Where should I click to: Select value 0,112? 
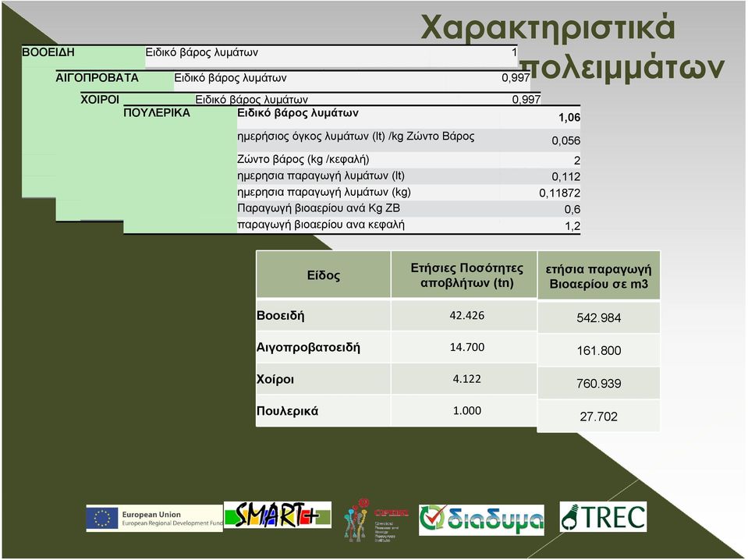point(566,176)
